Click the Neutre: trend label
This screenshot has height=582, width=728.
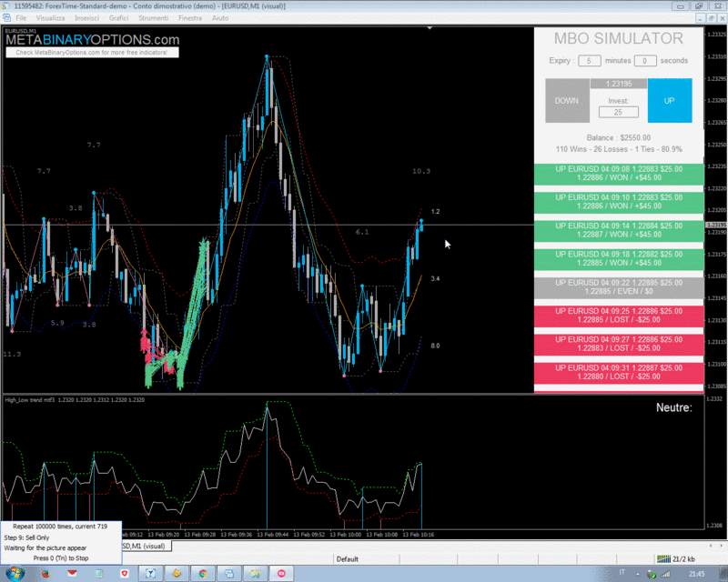[x=673, y=407]
